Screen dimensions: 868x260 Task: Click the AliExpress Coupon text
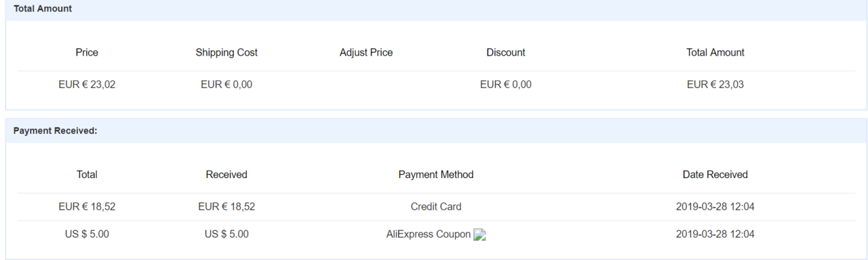pyautogui.click(x=429, y=234)
